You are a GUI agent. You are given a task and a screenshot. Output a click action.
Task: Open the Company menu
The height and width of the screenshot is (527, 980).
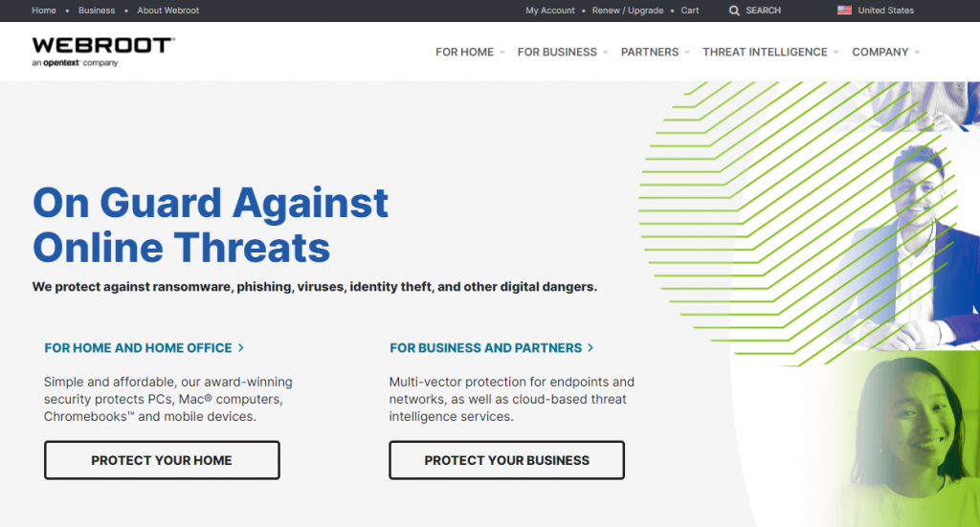[x=880, y=52]
